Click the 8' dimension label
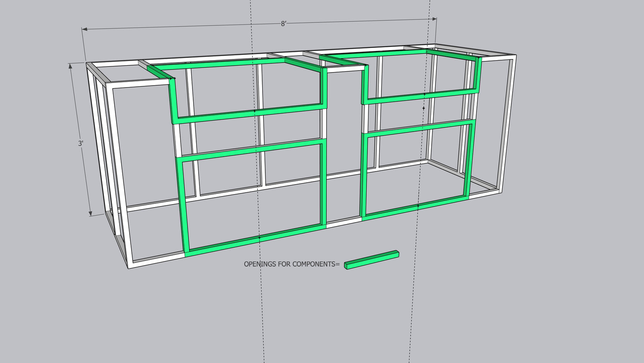Image resolution: width=644 pixels, height=363 pixels. [283, 24]
